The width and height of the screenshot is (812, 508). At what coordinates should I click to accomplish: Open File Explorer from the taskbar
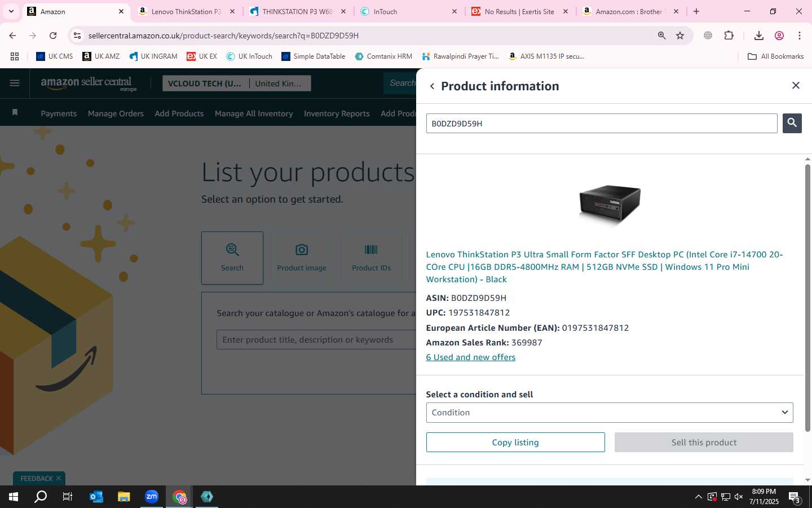click(124, 497)
